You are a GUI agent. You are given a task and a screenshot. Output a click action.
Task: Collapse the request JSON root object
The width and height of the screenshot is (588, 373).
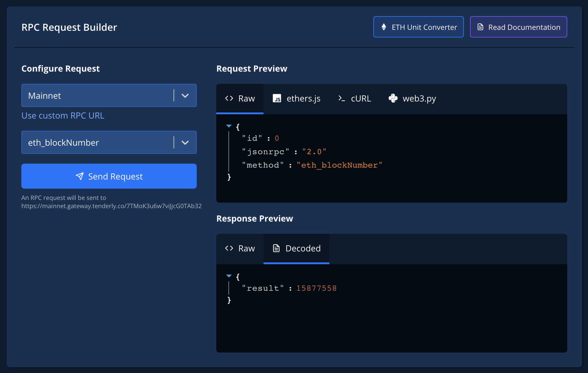click(229, 126)
